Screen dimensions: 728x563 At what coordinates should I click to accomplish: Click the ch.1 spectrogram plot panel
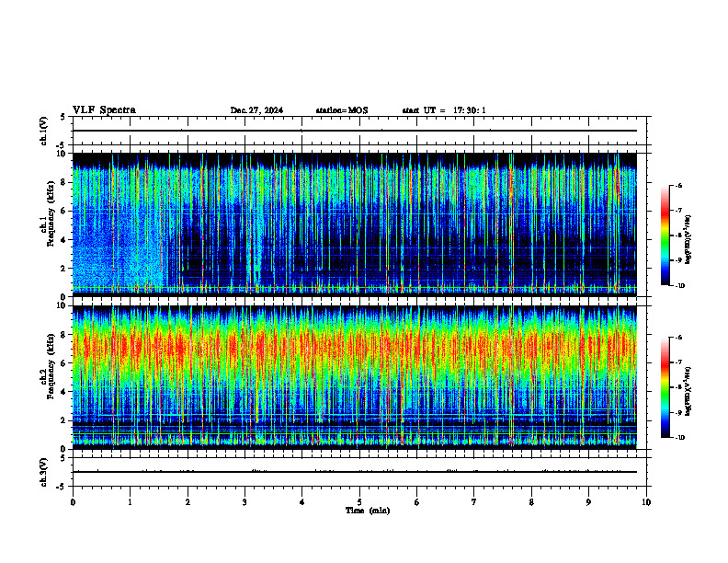[x=354, y=224]
